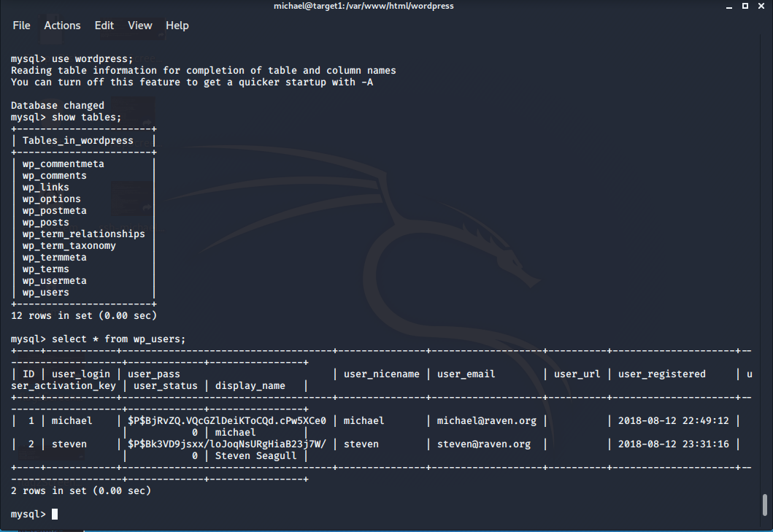Click the user_pass column header
Screen dimensions: 773x532
click(x=154, y=374)
